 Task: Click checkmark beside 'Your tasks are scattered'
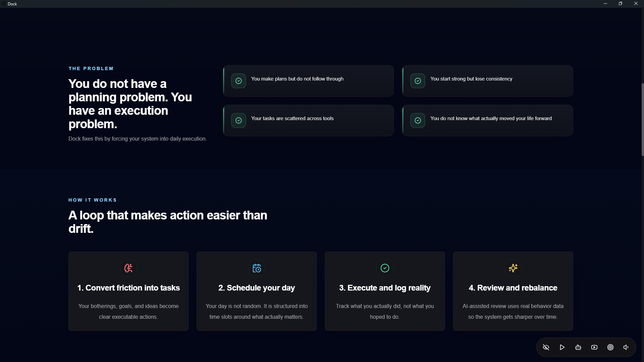pos(239,120)
